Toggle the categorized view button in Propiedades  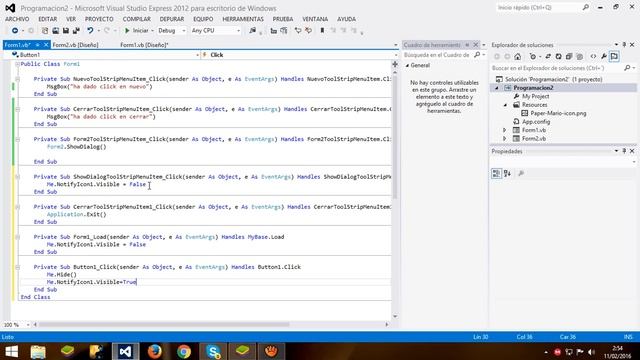pos(496,173)
